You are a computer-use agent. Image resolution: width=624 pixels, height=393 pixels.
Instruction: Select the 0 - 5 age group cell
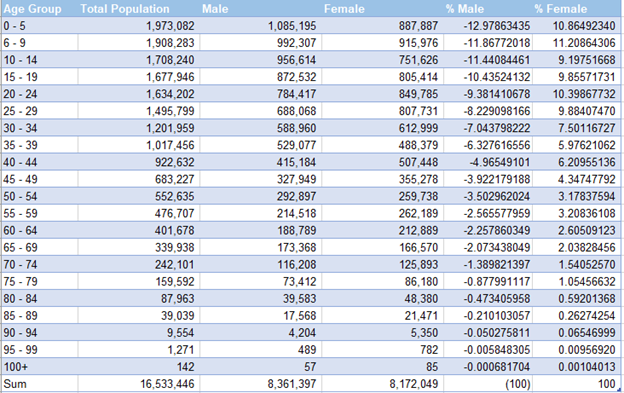[x=39, y=26]
